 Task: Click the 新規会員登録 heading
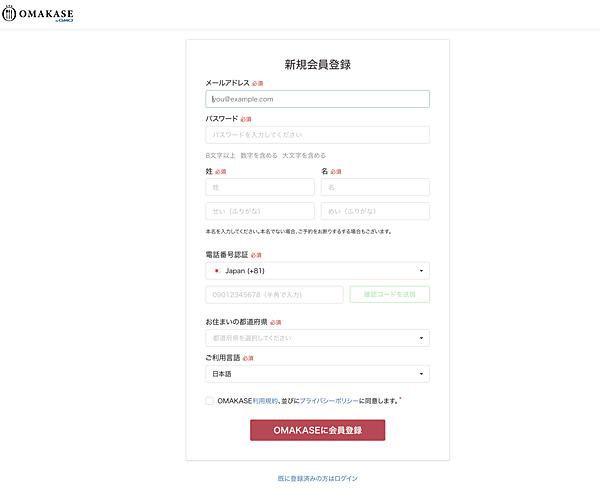pyautogui.click(x=318, y=64)
